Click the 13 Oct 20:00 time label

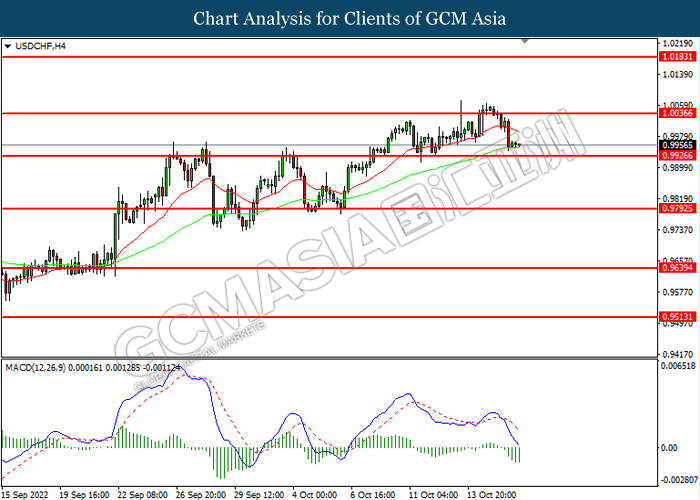pos(492,495)
